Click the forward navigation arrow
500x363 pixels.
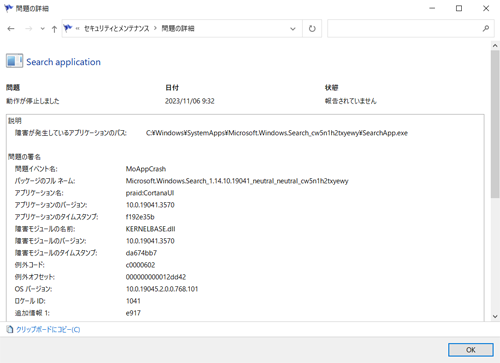click(x=29, y=29)
